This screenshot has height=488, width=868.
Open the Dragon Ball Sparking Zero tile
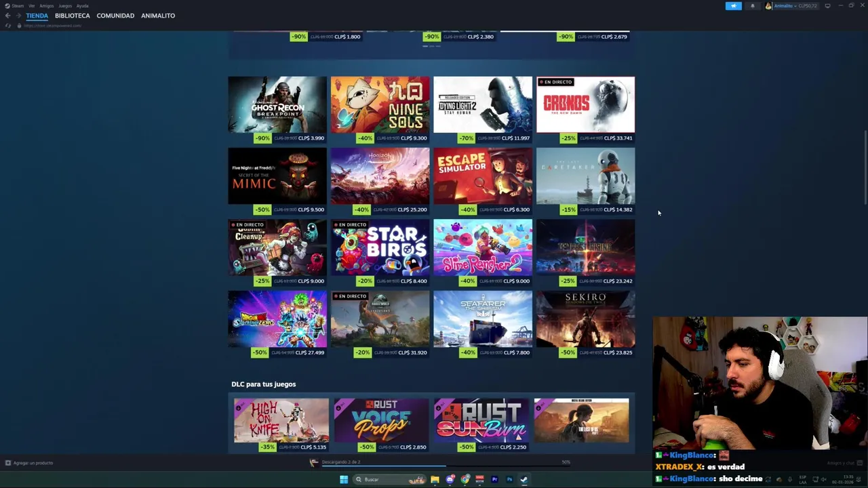click(277, 319)
